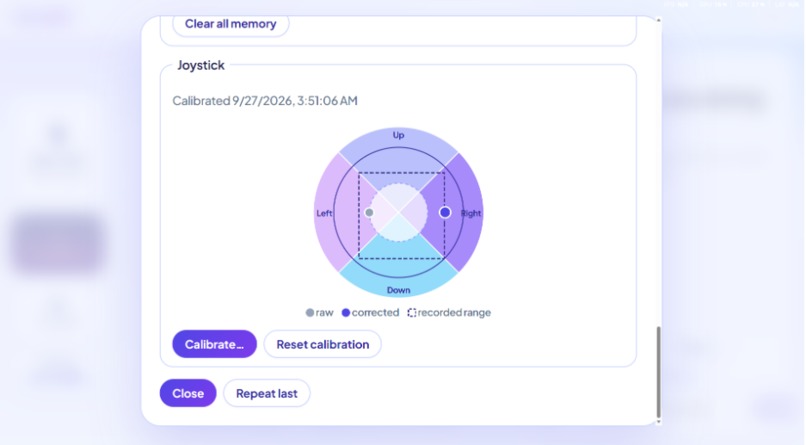
Task: Click the raw legend marker
Action: pos(309,312)
